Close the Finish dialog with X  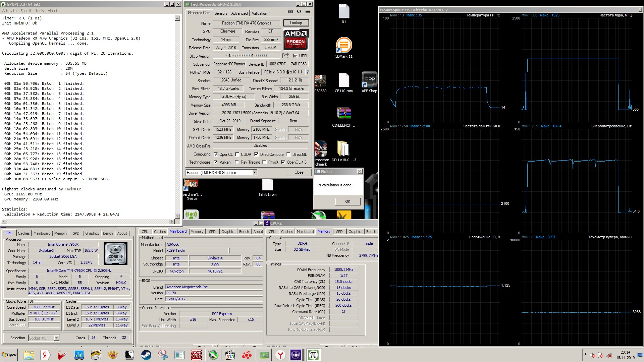(360, 172)
